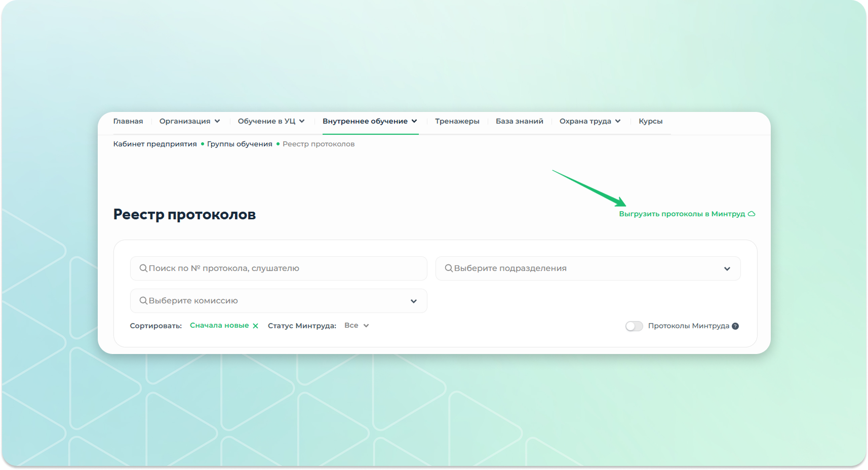Image resolution: width=868 pixels, height=470 pixels.
Task: Expand Выберите подразделения dropdown arrow
Action: point(727,269)
